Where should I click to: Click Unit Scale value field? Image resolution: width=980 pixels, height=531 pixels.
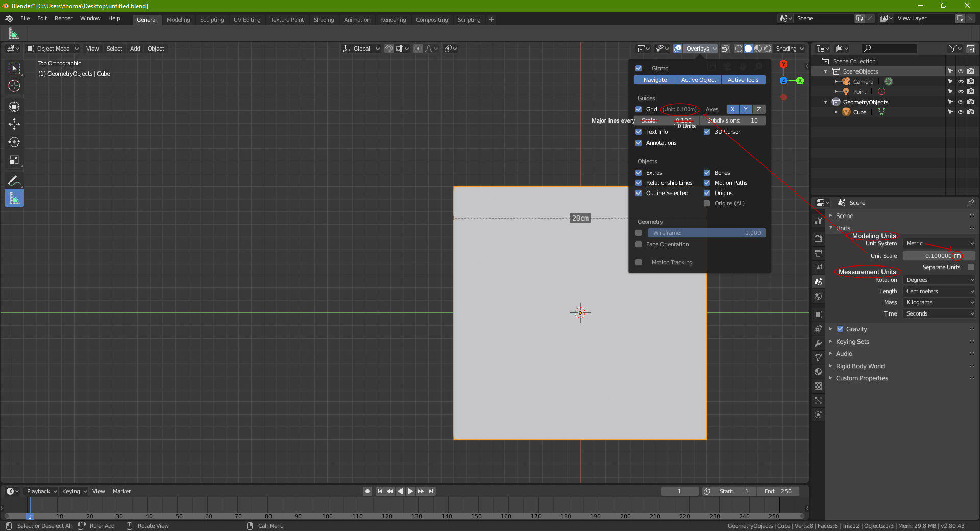(940, 256)
